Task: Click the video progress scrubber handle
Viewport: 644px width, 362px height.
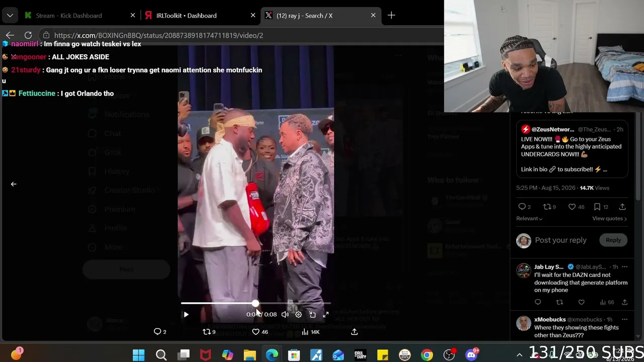Action: [x=256, y=304]
